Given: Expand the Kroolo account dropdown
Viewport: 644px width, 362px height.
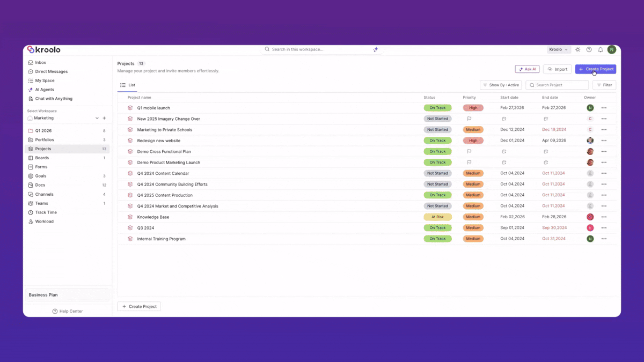Looking at the screenshot, I should click(559, 49).
